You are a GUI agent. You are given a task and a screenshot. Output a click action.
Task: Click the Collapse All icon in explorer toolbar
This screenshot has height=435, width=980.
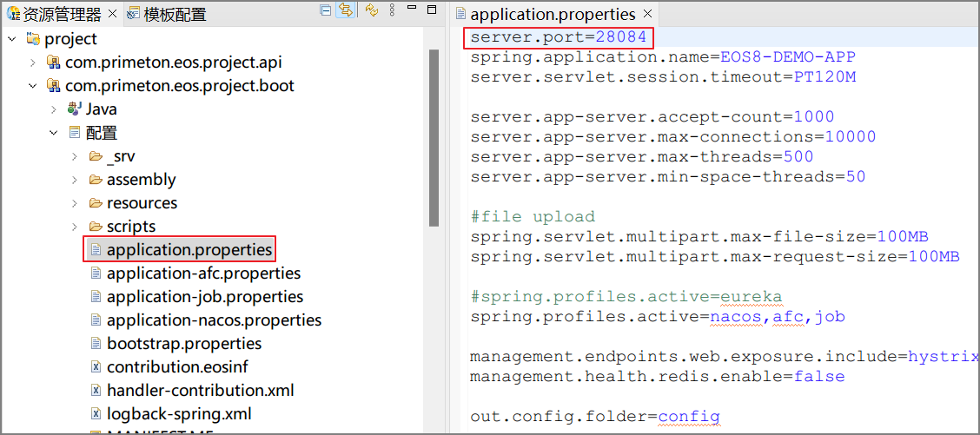(x=326, y=10)
